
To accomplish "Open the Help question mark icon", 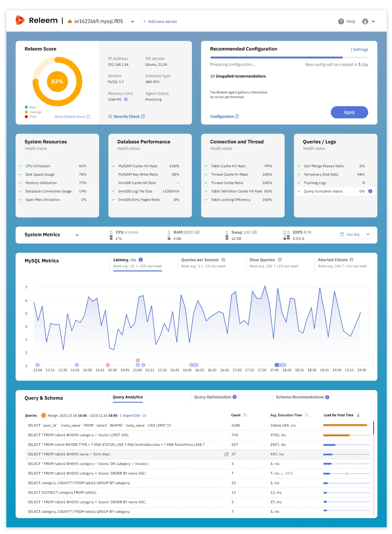I will coord(341,21).
